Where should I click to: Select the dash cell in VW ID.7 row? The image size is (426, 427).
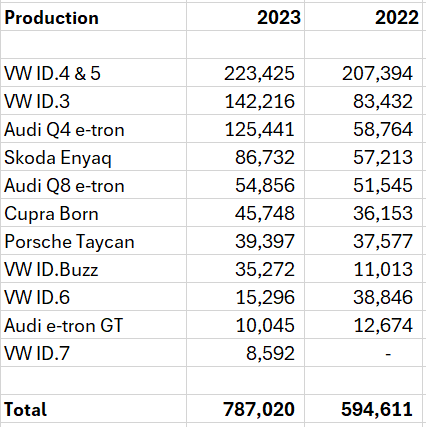(x=363, y=353)
